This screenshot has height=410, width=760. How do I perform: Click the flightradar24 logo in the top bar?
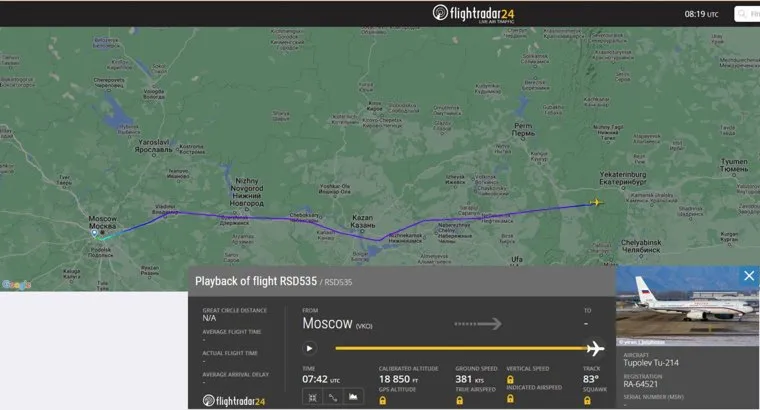(473, 14)
